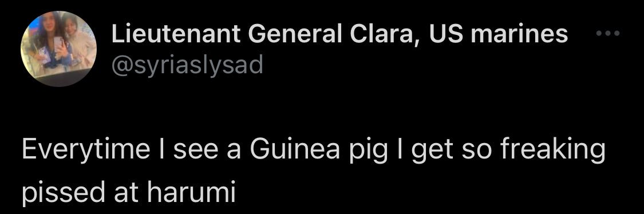The image size is (644, 214).
Task: Click the words 'US marines' in the name
Action: (x=499, y=34)
